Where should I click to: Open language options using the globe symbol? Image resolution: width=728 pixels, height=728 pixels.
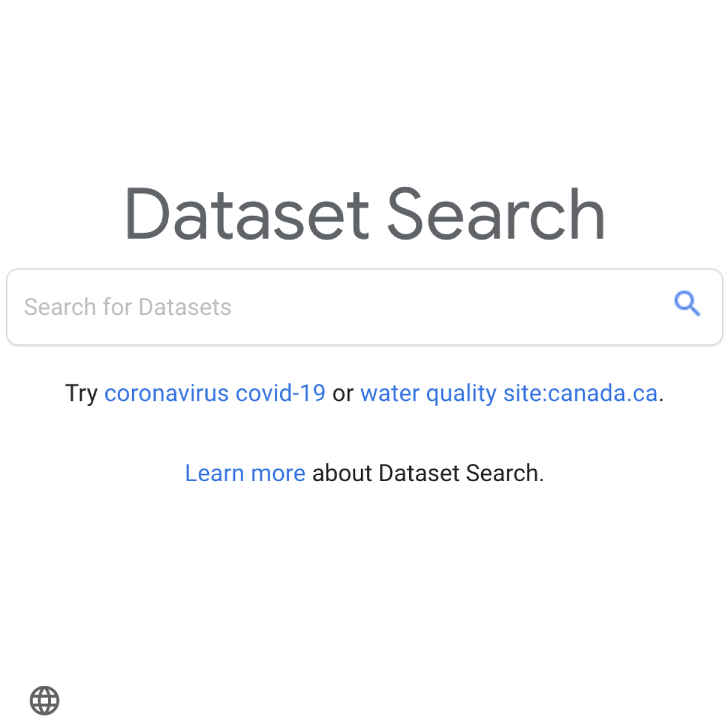click(x=45, y=700)
